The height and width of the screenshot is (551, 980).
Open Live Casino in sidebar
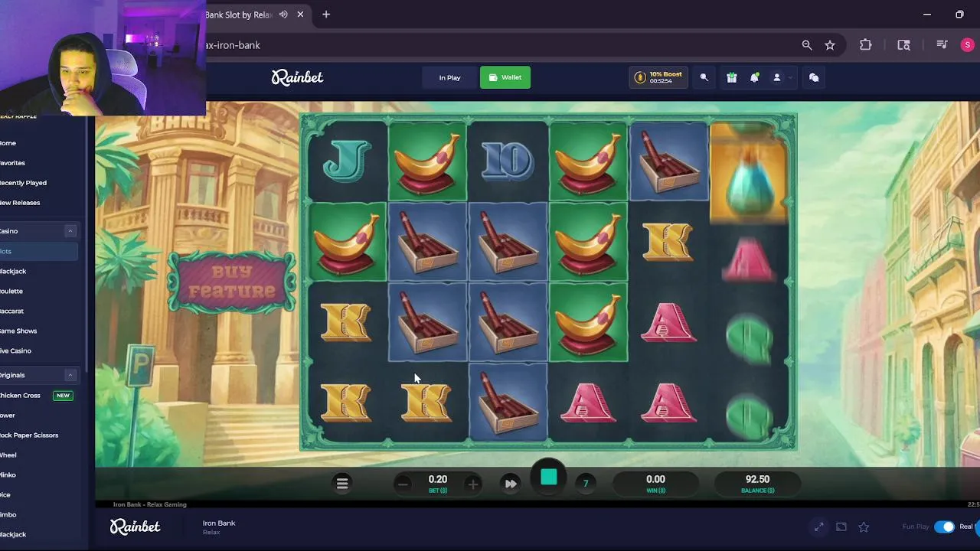[x=15, y=350]
